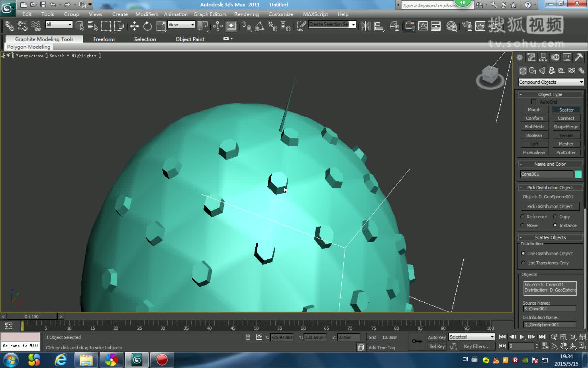Image resolution: width=588 pixels, height=368 pixels.
Task: Click the Pick Distribution Object button
Action: click(550, 206)
